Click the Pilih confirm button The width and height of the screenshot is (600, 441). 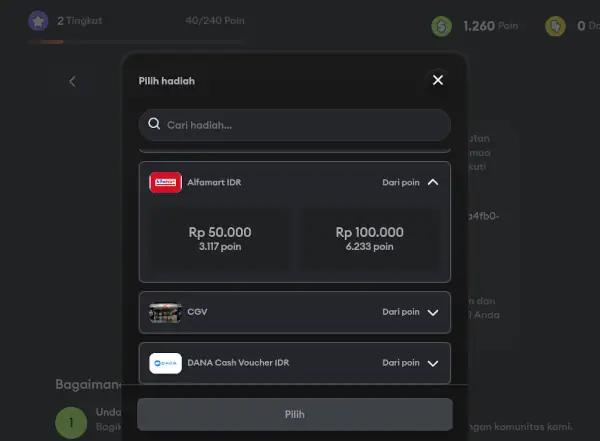coord(295,414)
